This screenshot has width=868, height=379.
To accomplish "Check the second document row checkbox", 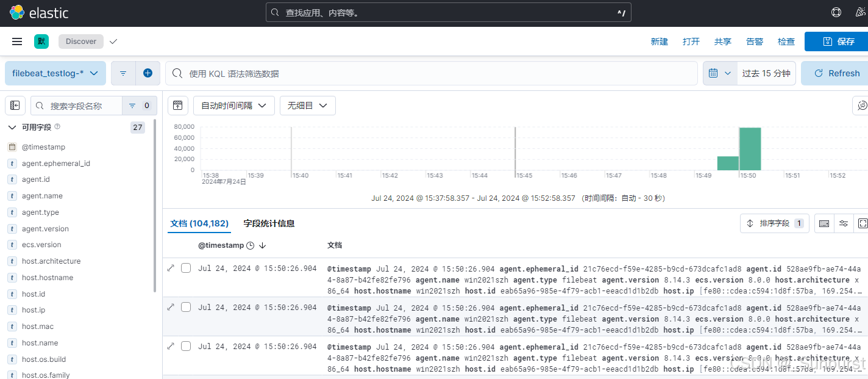I will [185, 306].
